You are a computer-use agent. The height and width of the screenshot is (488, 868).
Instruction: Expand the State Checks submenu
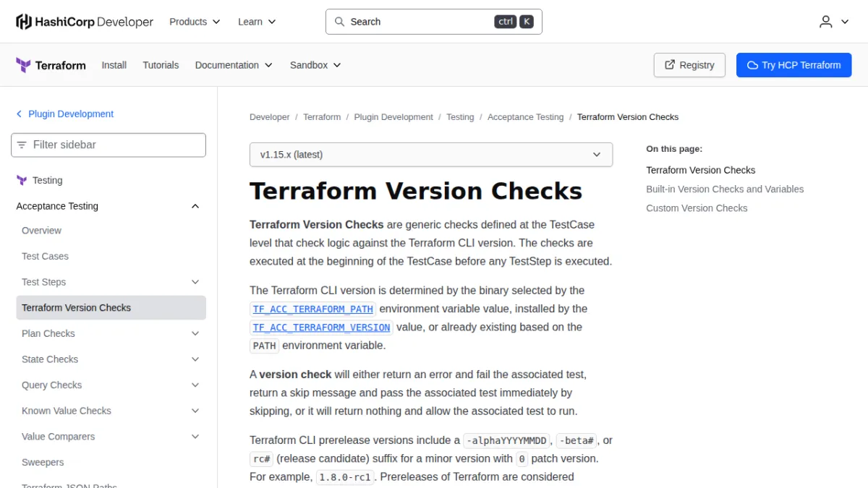click(195, 359)
